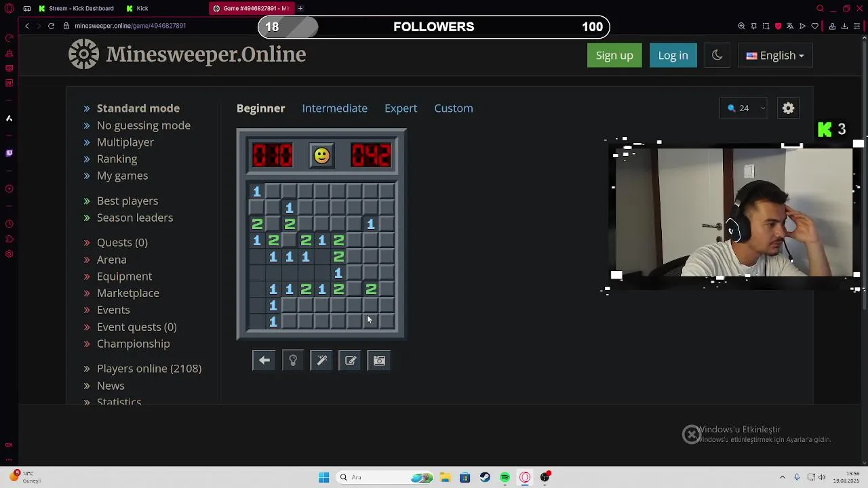The image size is (868, 488).
Task: Click the browser heart bookmark icon
Action: [814, 26]
